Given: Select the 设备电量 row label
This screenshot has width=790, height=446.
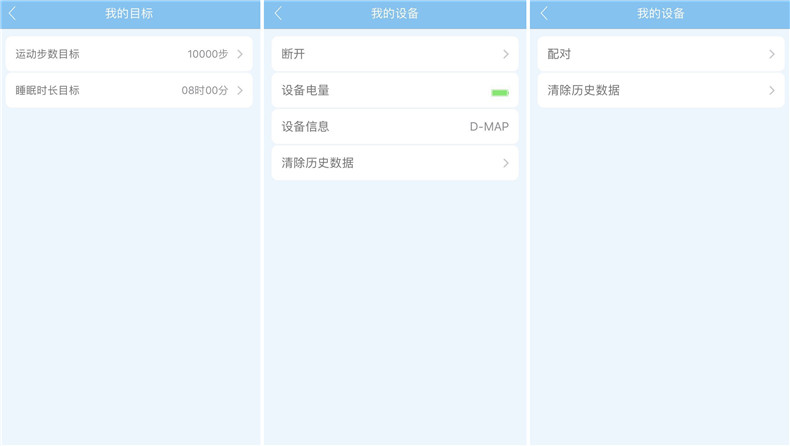Looking at the screenshot, I should coord(305,90).
